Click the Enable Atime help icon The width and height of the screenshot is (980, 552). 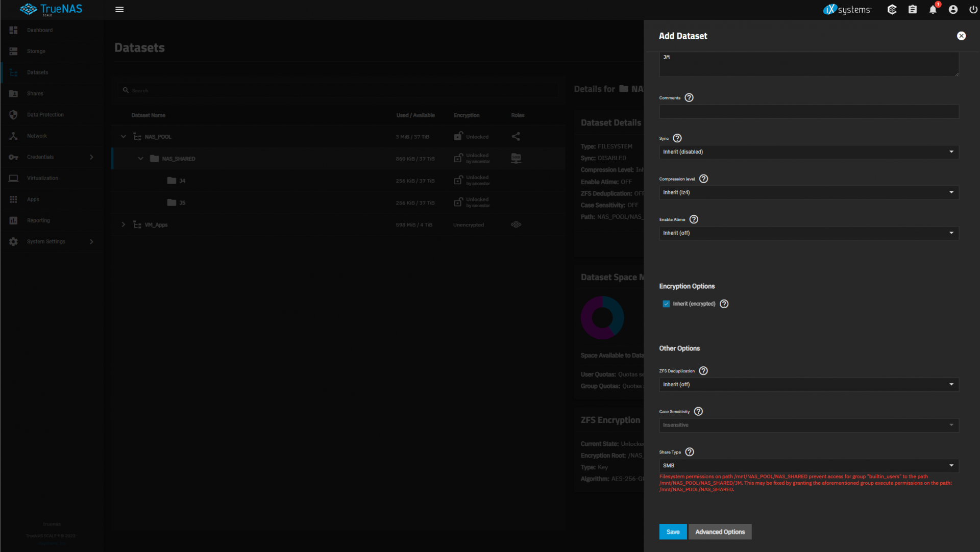click(694, 219)
